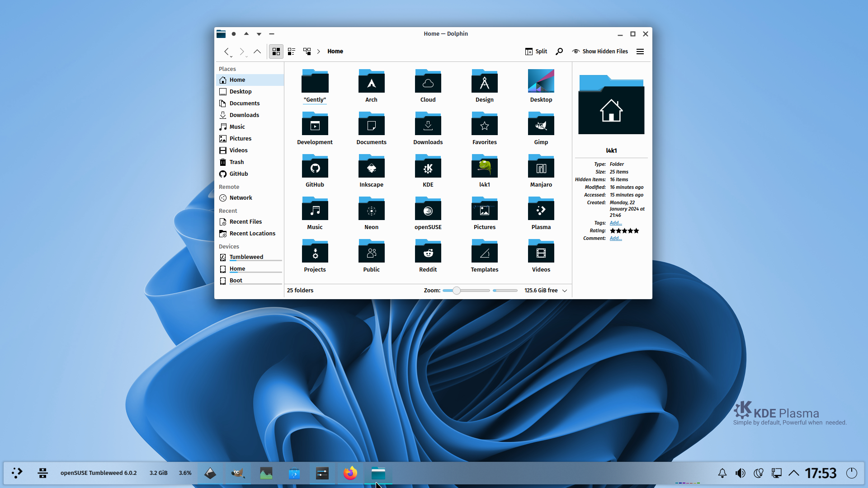Screen dimensions: 868x488
Task: Open the Dolphin window menu icon in titlebar
Action: 221,34
